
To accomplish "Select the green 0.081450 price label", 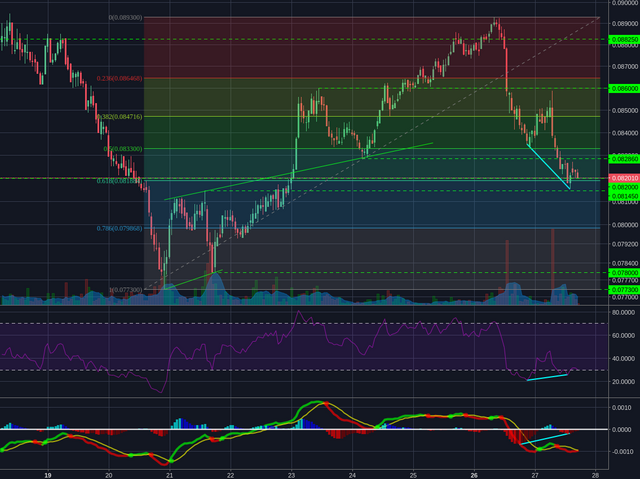I will pos(624,196).
